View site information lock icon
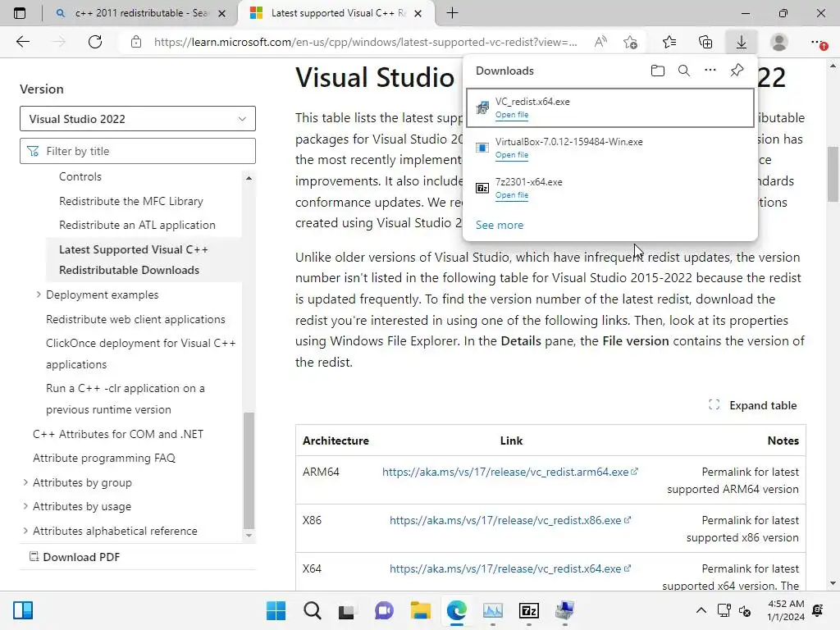 [x=136, y=42]
